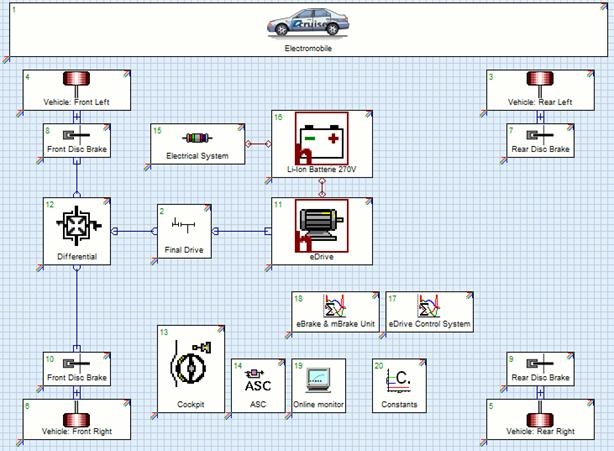
Task: Select the Cockpit steering wheel icon
Action: coord(191,363)
